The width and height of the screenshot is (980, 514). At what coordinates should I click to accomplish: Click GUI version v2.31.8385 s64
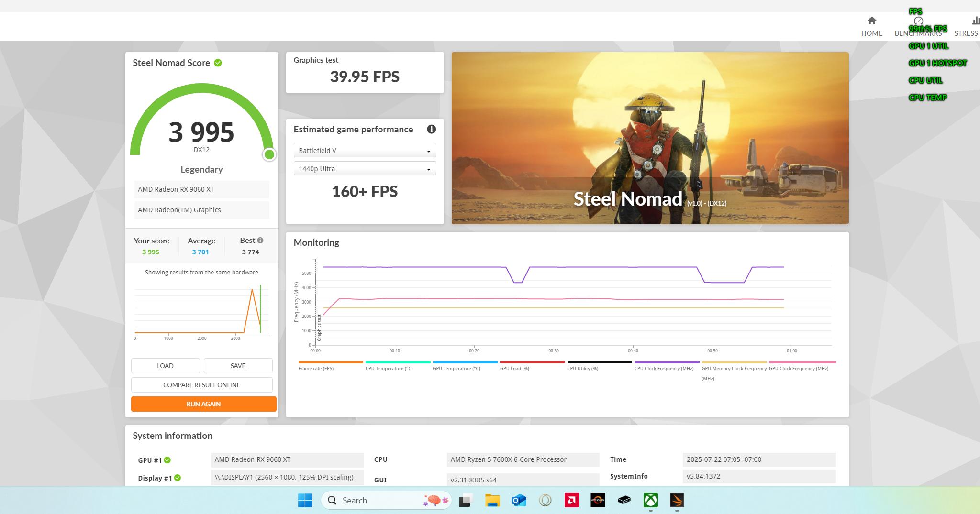tap(523, 480)
